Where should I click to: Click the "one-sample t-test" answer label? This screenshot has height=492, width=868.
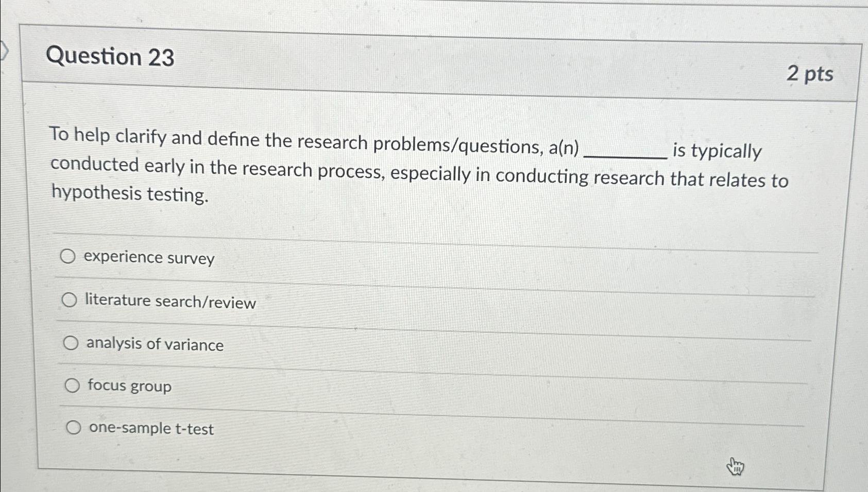[151, 429]
